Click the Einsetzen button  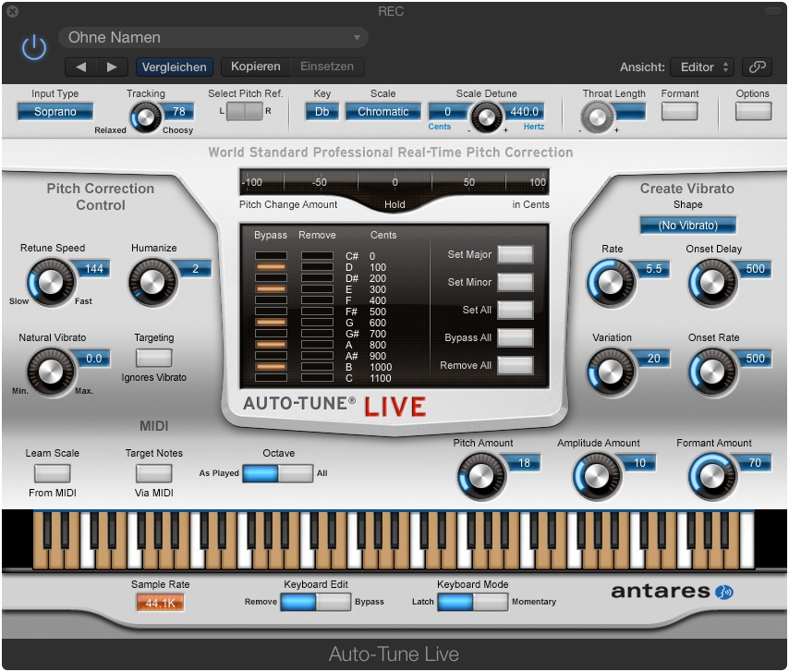click(327, 67)
